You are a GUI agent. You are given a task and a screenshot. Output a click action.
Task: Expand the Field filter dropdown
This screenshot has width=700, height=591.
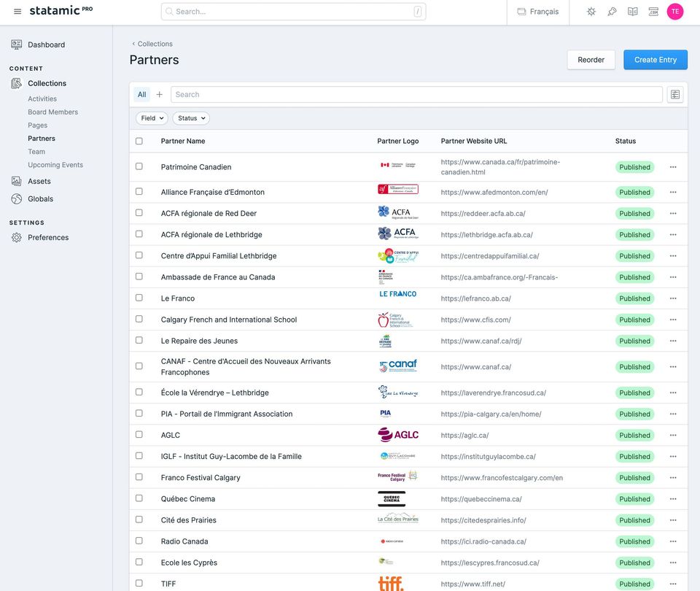pos(152,118)
